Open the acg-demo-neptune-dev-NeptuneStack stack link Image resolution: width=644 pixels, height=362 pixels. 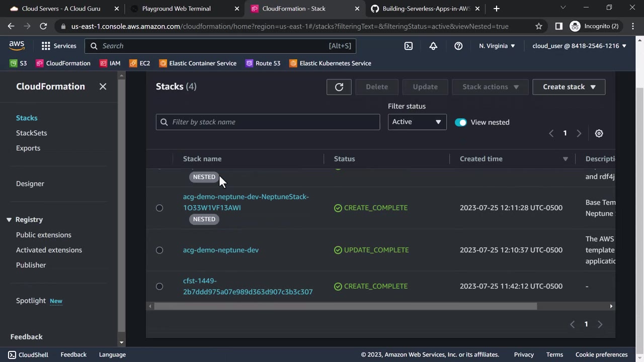(x=246, y=202)
